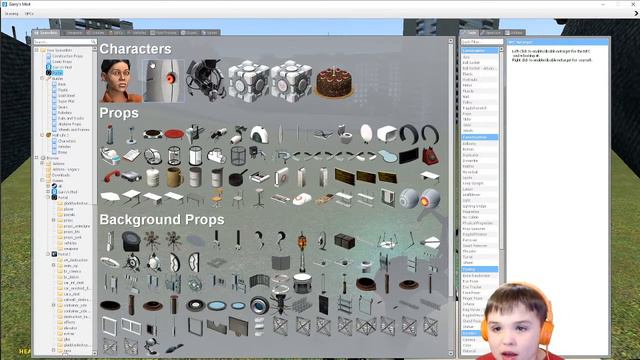Spawn the round wire cage prop
640x360 pixels.
click(238, 156)
